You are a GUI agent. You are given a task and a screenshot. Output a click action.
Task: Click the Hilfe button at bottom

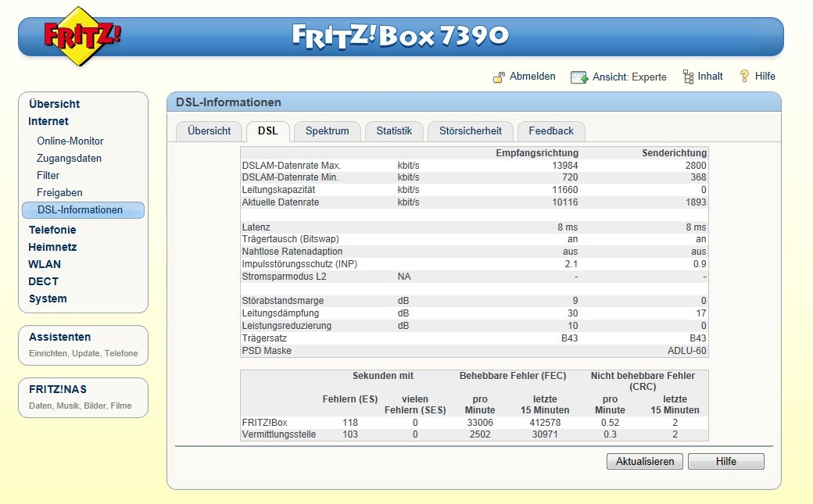click(726, 462)
